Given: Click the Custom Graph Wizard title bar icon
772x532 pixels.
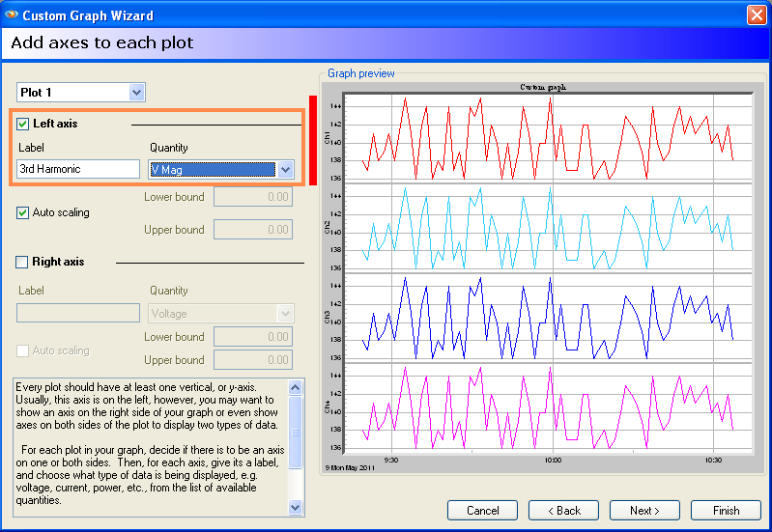Looking at the screenshot, I should coord(12,15).
